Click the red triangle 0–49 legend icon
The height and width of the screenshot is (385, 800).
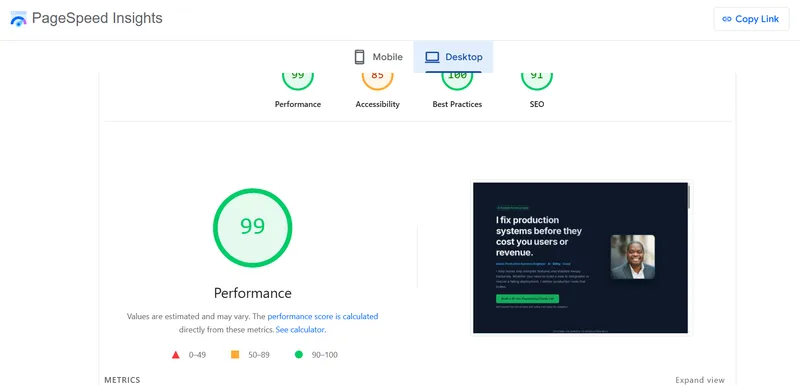click(x=176, y=355)
